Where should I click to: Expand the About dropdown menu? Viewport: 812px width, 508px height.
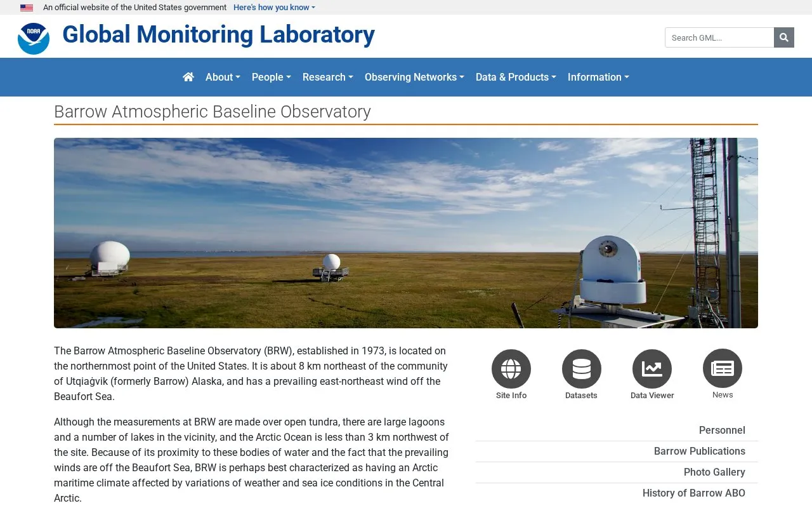click(x=223, y=77)
